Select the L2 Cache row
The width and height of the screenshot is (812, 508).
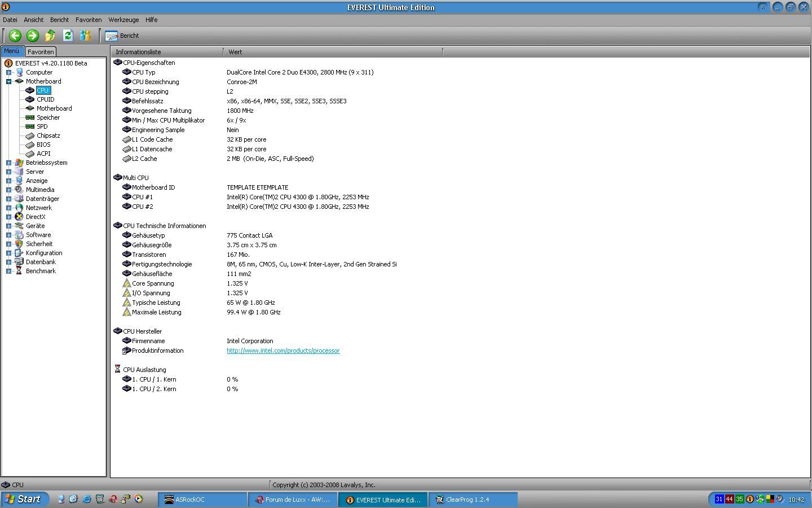pyautogui.click(x=218, y=159)
